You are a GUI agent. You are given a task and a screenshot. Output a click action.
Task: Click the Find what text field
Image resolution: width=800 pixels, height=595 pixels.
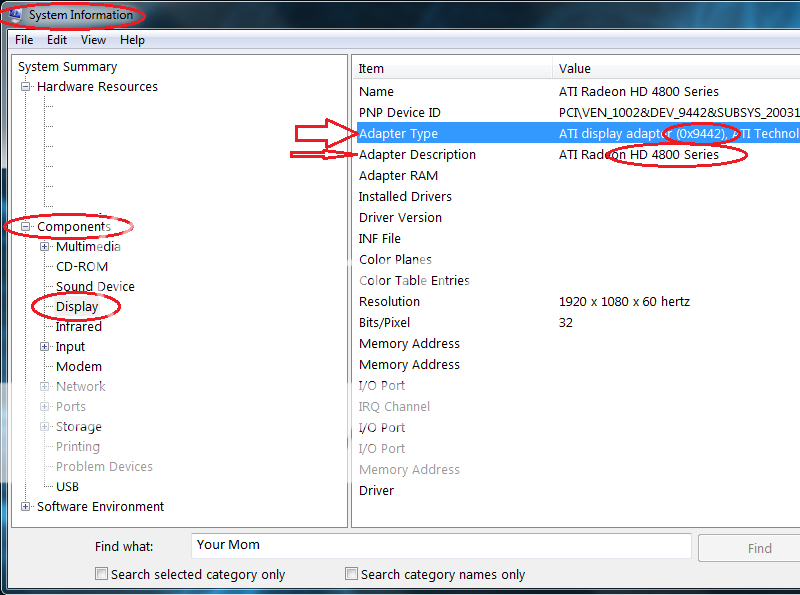click(441, 546)
